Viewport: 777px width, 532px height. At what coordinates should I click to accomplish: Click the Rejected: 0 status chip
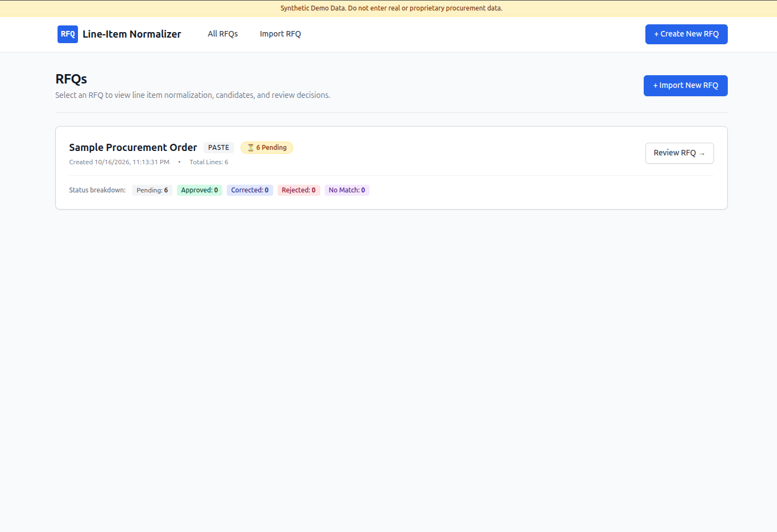tap(299, 190)
